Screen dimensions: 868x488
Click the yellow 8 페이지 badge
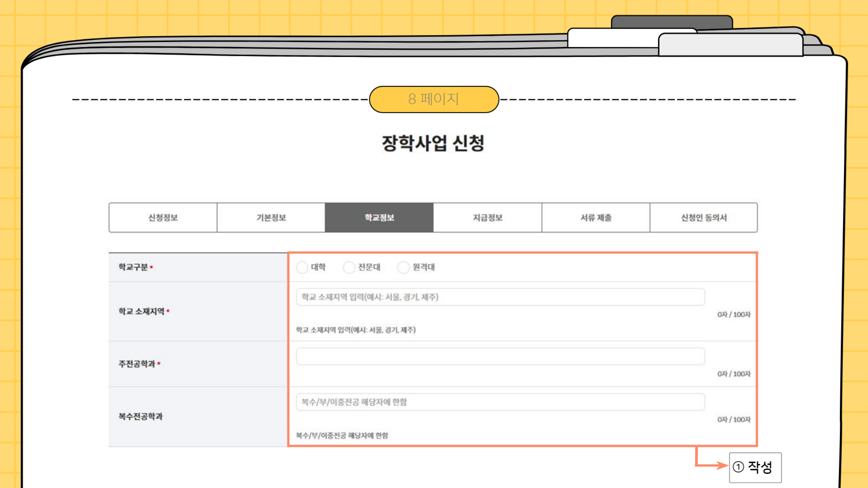click(434, 99)
